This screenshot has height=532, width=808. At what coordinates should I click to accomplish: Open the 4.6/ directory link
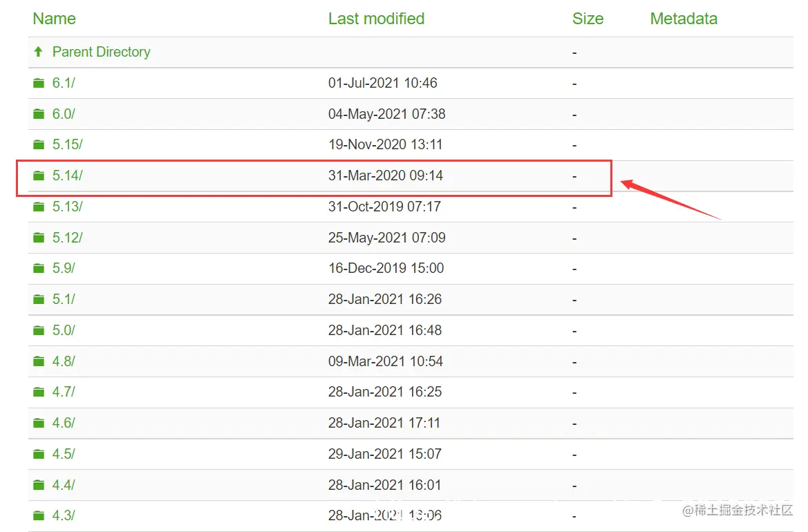64,423
